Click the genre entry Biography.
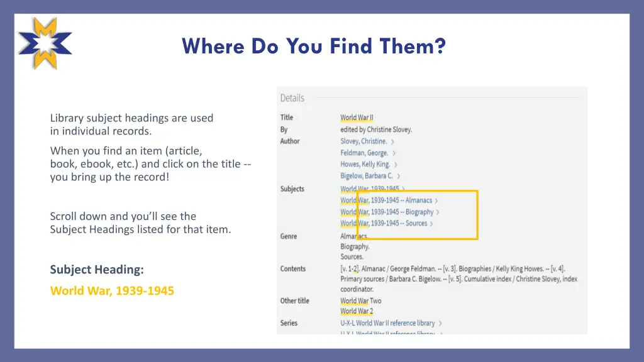The image size is (644, 362). point(355,246)
